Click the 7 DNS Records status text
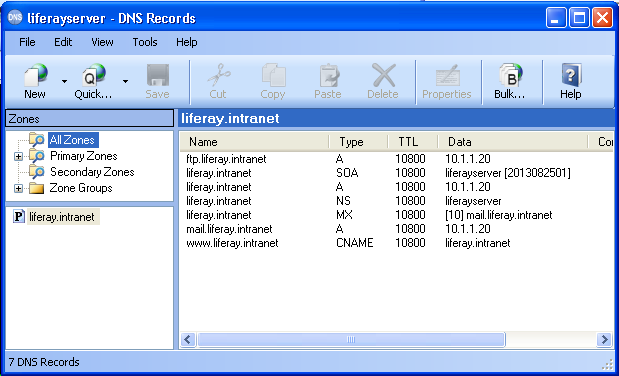Image resolution: width=619 pixels, height=376 pixels. click(44, 362)
